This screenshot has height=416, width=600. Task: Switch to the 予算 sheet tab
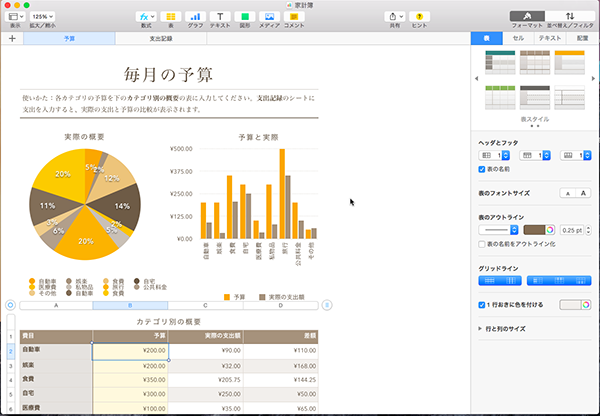(69, 38)
